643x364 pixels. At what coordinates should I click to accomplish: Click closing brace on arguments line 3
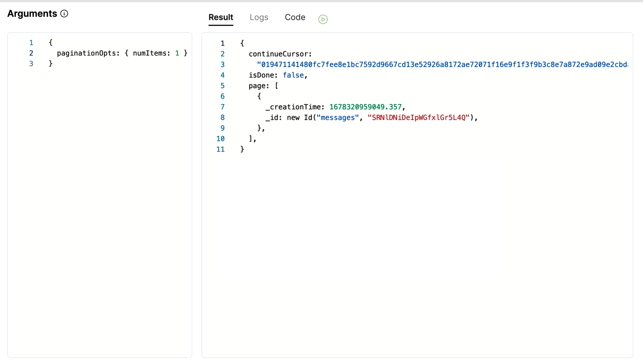click(x=51, y=64)
